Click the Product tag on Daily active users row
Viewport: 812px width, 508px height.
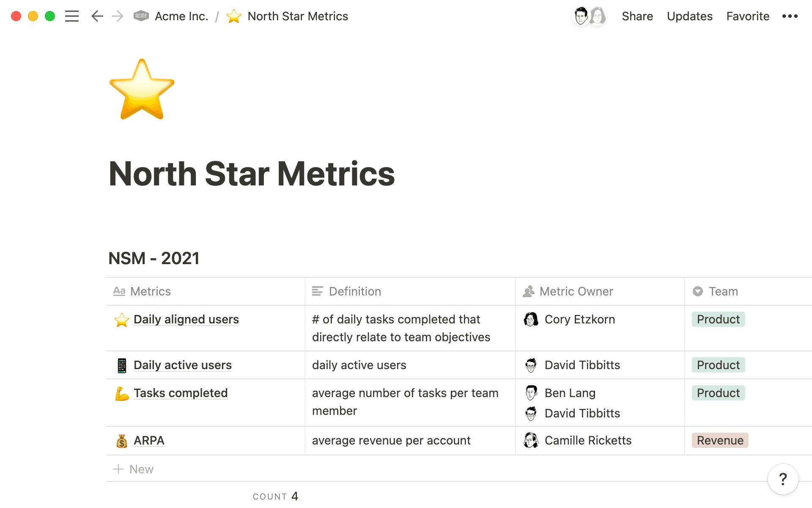point(718,364)
